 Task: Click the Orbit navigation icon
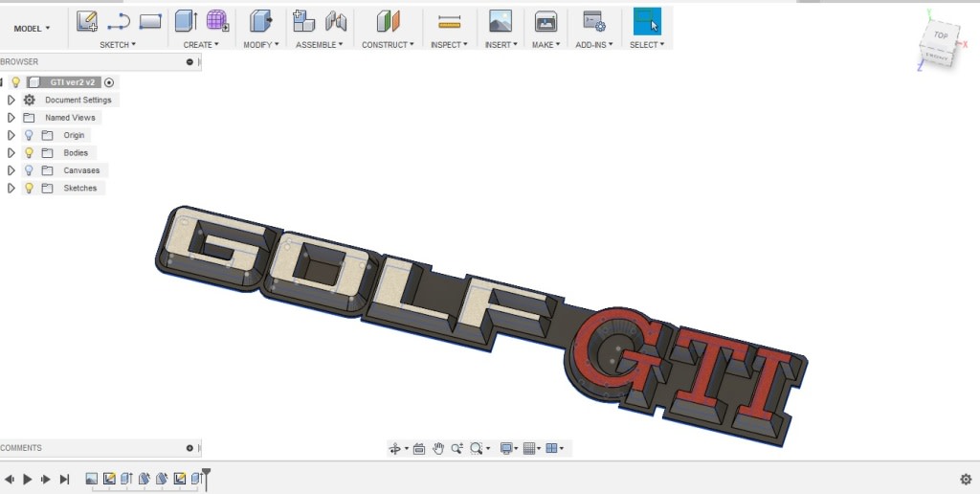coord(394,448)
